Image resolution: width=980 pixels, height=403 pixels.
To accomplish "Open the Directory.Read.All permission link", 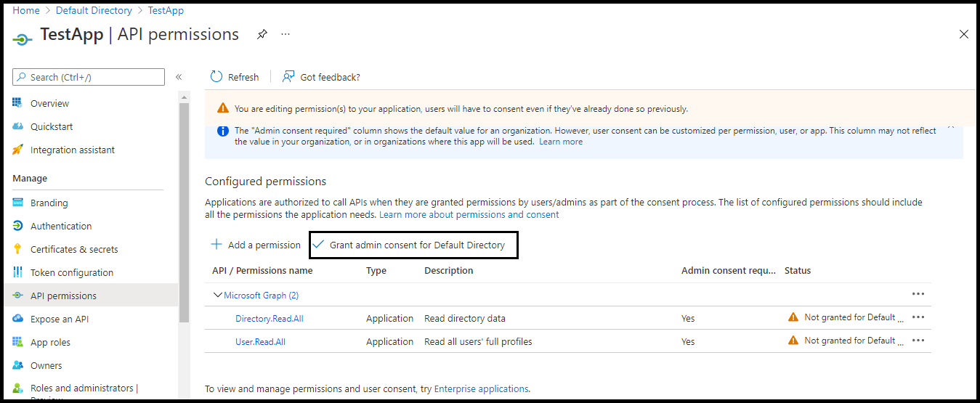I will 270,318.
